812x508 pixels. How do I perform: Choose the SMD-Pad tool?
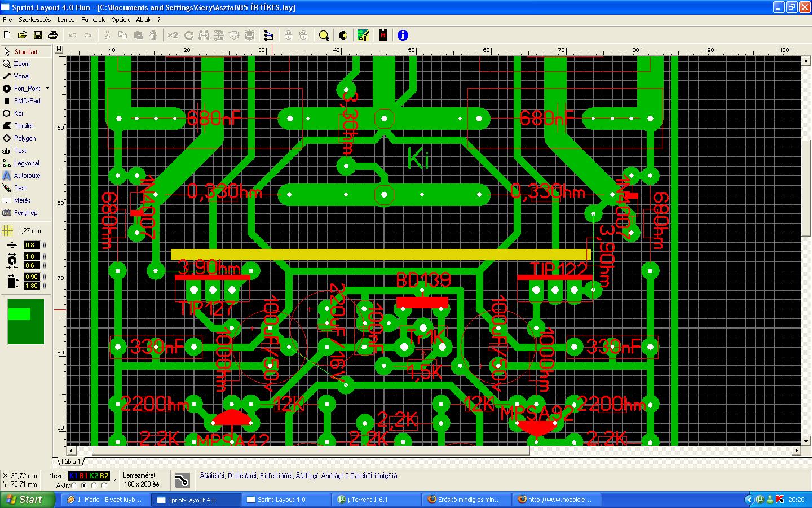(27, 101)
